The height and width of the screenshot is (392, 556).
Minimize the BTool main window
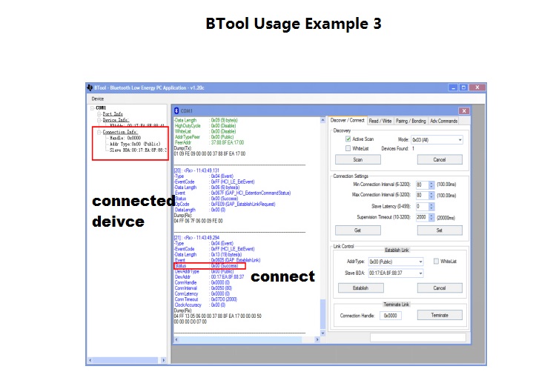click(x=453, y=87)
